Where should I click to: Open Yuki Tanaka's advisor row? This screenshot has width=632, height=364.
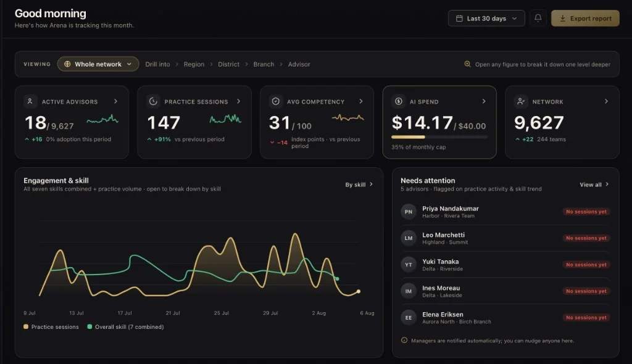pyautogui.click(x=505, y=265)
